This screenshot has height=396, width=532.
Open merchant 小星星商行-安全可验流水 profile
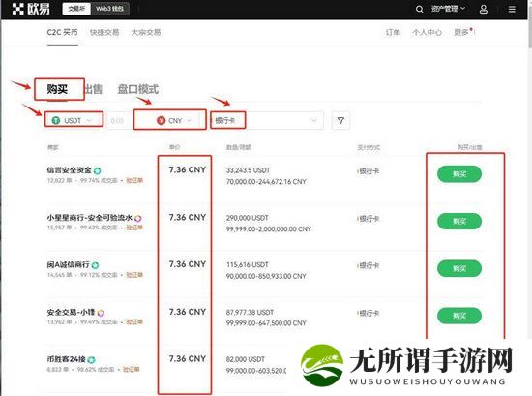click(x=90, y=217)
